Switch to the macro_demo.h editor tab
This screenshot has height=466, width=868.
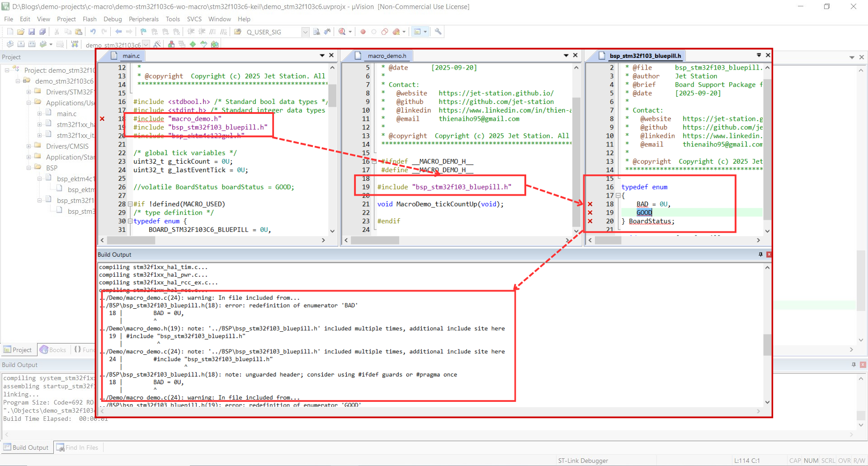pos(387,56)
